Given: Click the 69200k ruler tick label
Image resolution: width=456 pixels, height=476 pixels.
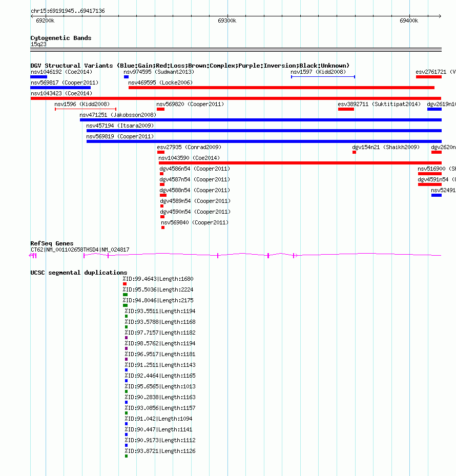Looking at the screenshot, I should [45, 20].
